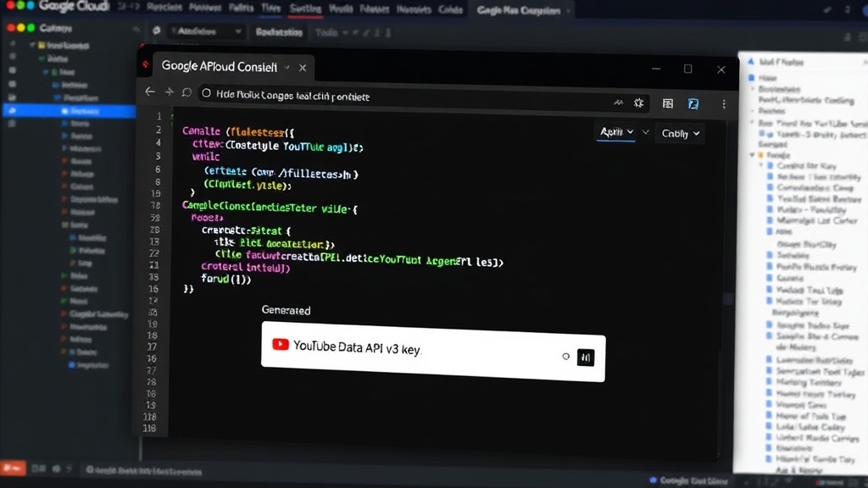Collapse the orange folder in right panel
This screenshot has height=488, width=868.
752,155
